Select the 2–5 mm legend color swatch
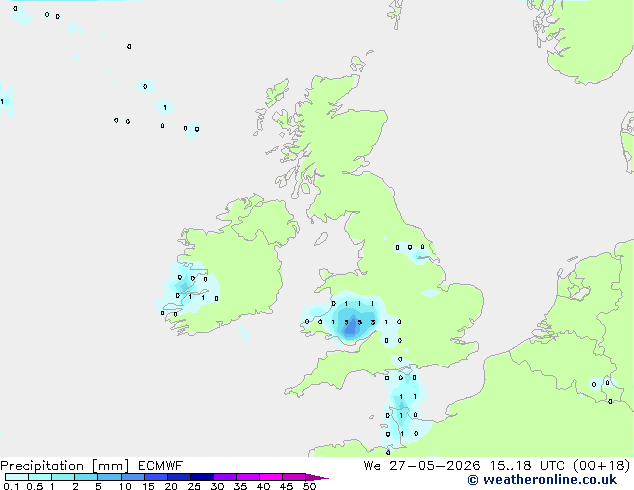The image size is (634, 490). coord(86,477)
